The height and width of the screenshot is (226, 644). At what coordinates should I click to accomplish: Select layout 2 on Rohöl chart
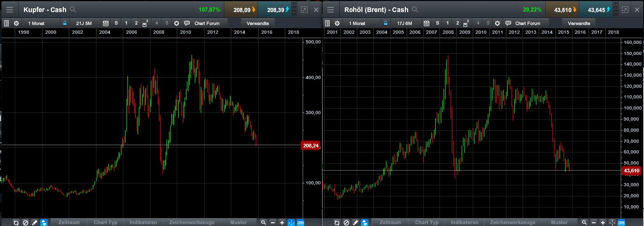pyautogui.click(x=457, y=23)
